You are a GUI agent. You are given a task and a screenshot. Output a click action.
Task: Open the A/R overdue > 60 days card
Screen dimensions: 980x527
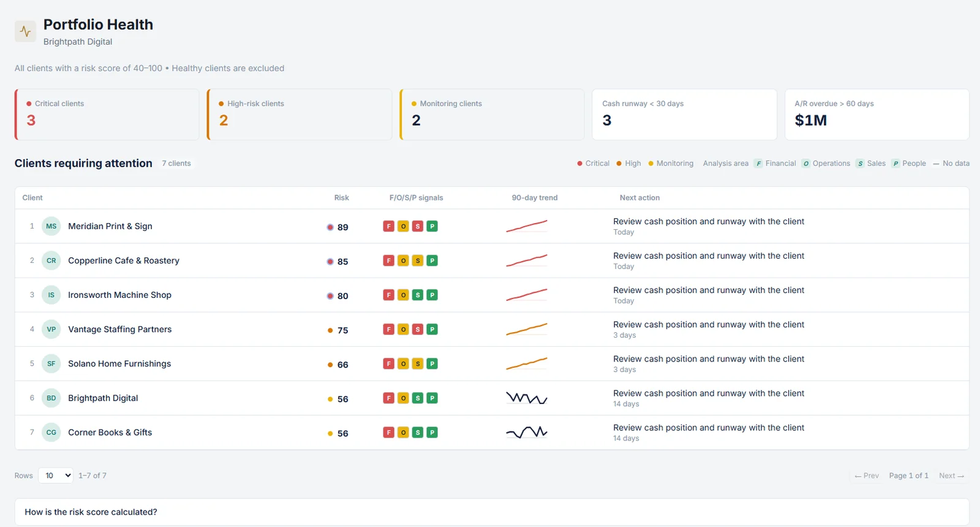tap(877, 115)
